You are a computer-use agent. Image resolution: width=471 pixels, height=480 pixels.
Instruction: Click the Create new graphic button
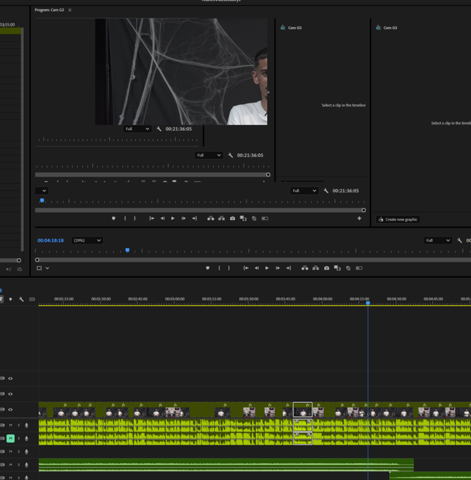[398, 219]
